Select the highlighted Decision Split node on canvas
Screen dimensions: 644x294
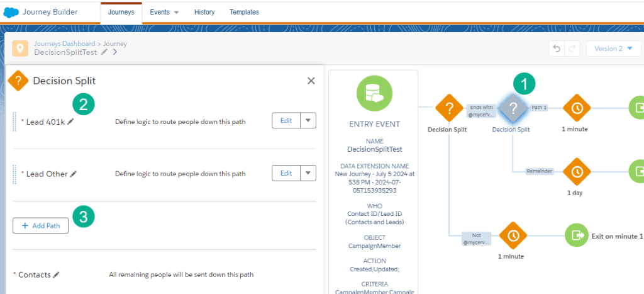(x=514, y=108)
